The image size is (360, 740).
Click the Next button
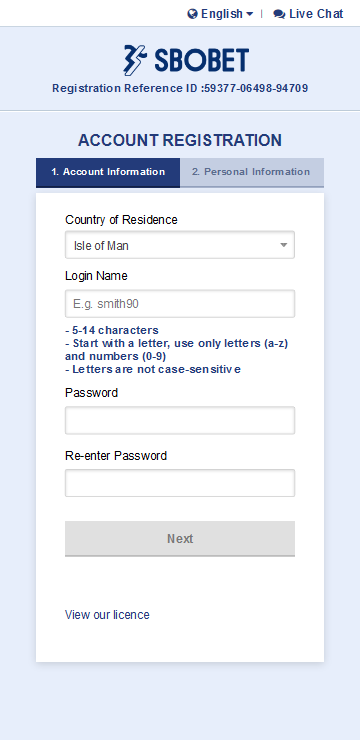pos(180,538)
